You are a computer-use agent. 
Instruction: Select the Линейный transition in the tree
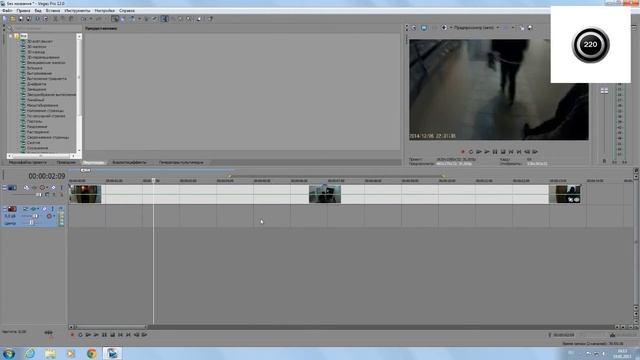coord(36,100)
